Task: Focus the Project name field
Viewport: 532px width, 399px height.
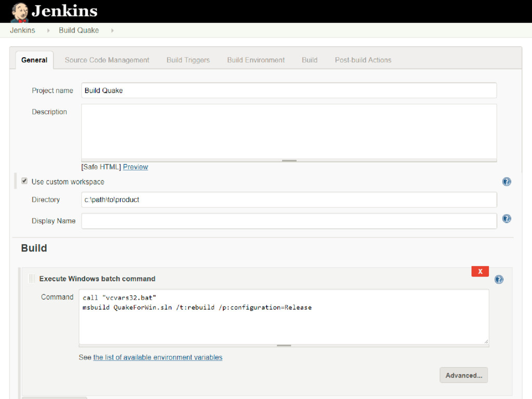Action: tap(289, 90)
